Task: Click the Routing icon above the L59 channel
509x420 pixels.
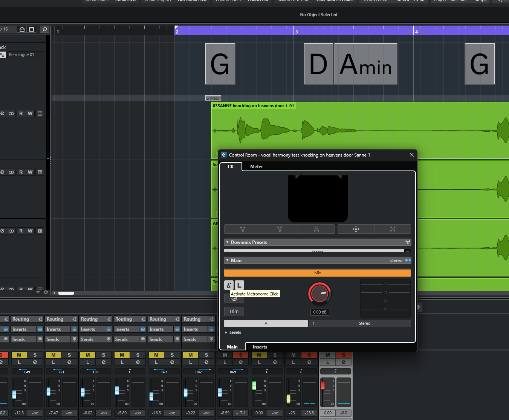Action: 109,319
